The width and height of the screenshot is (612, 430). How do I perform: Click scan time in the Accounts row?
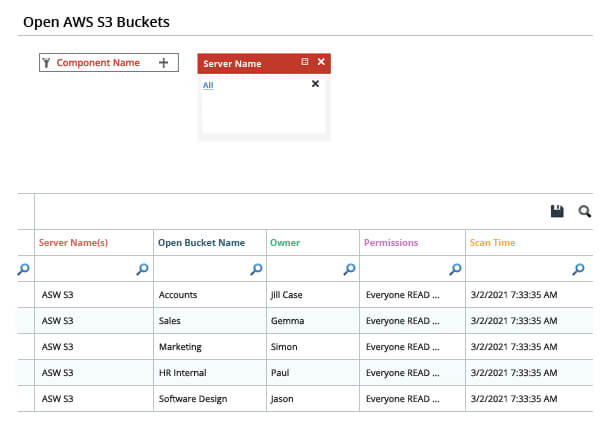[514, 295]
